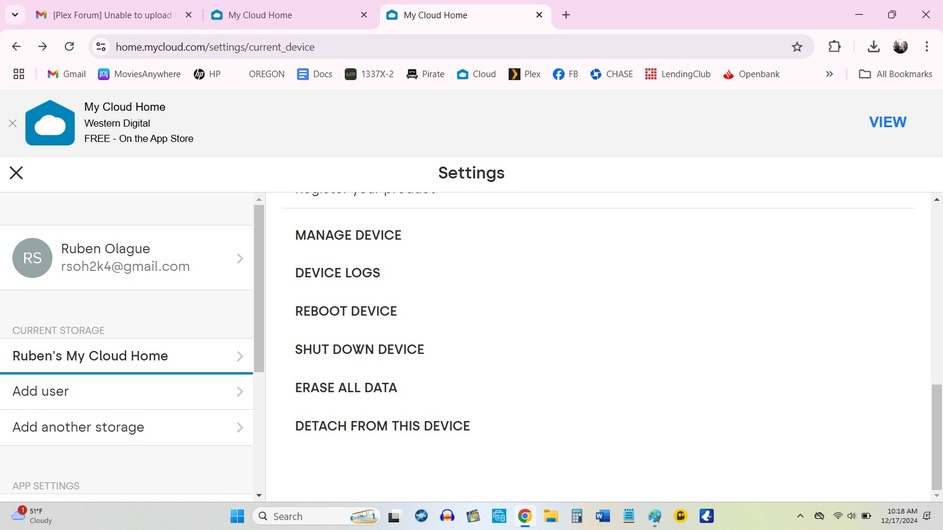The height and width of the screenshot is (530, 943).
Task: Show hidden system tray icons
Action: click(800, 516)
